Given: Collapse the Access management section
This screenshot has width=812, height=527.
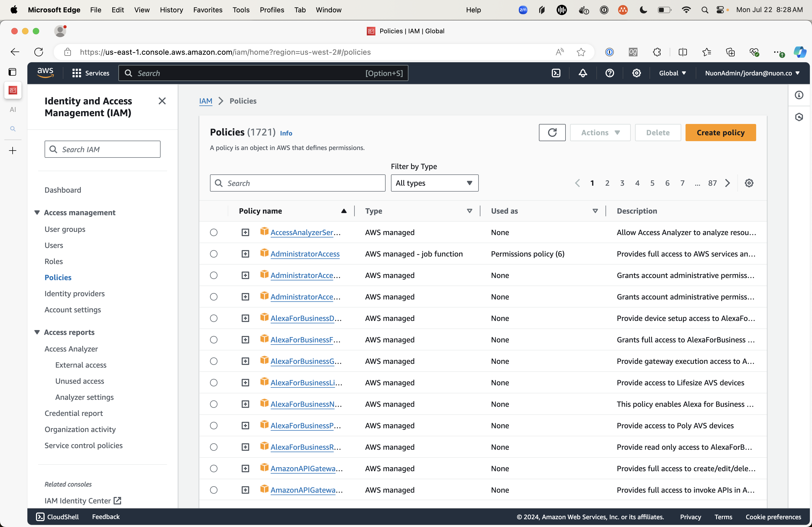Looking at the screenshot, I should [x=37, y=212].
